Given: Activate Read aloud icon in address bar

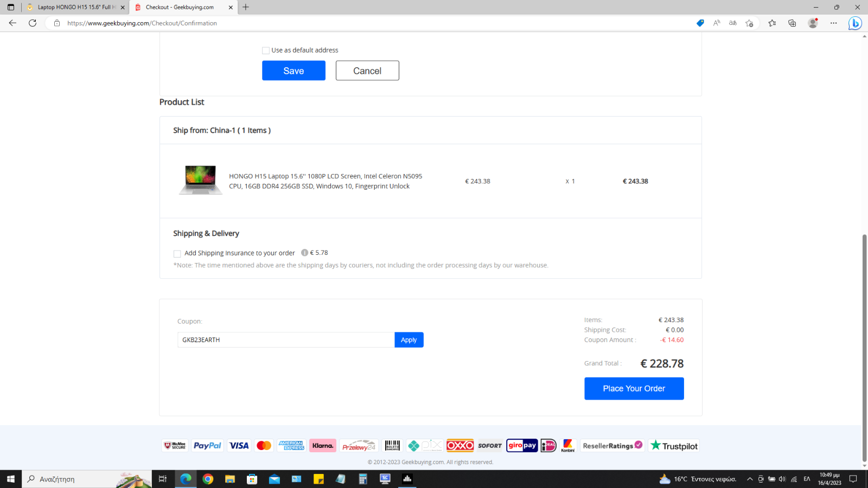Looking at the screenshot, I should (717, 23).
